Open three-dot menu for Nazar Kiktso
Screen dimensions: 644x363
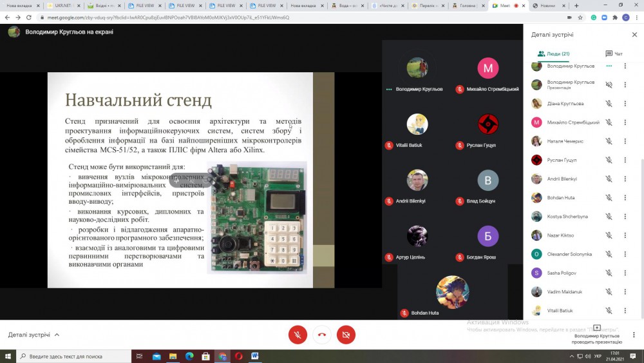click(625, 235)
